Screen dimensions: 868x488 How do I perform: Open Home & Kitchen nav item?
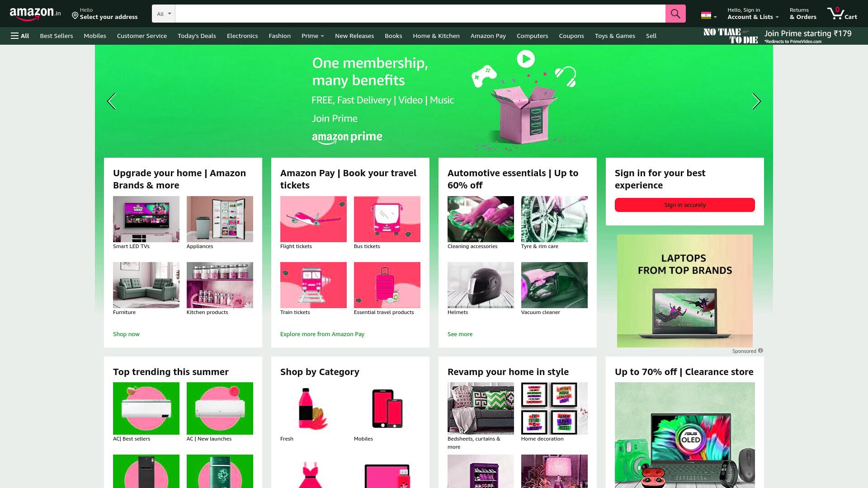click(436, 36)
